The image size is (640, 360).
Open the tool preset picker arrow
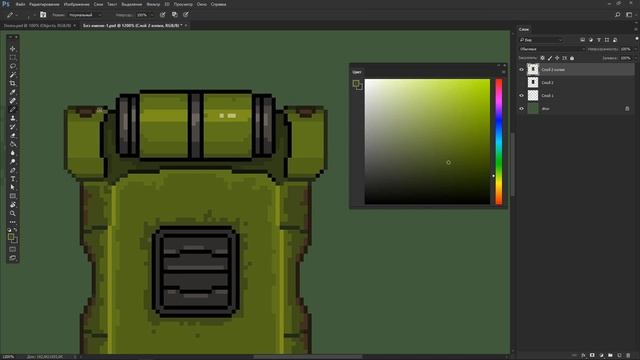(17, 15)
